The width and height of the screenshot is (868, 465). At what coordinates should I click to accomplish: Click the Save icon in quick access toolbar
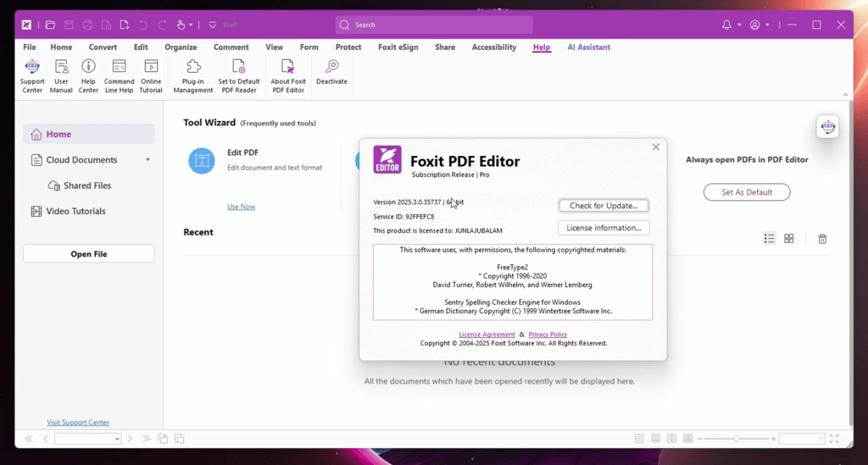click(70, 25)
